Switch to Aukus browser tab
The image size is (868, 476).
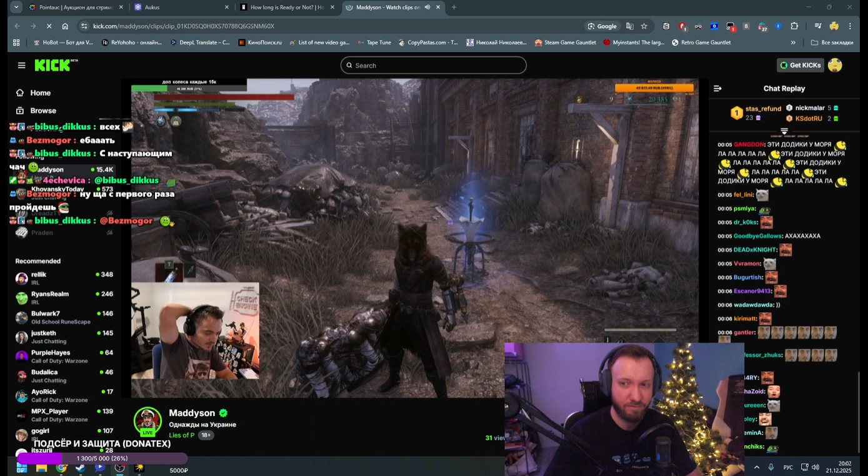click(181, 8)
